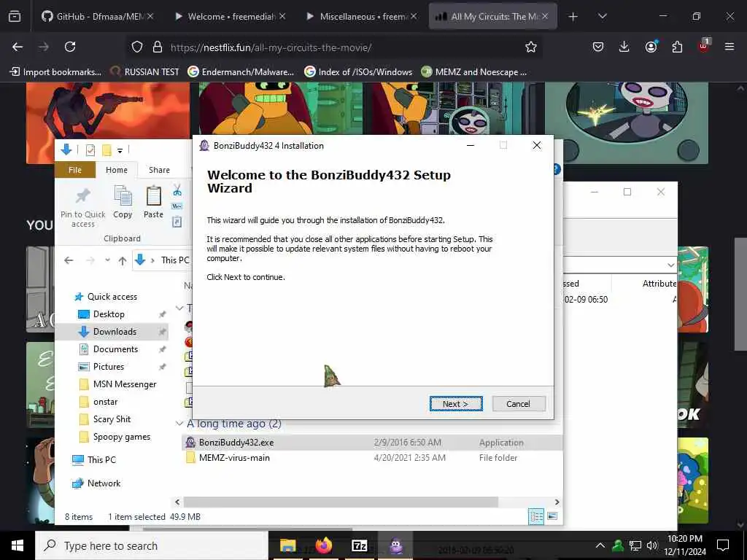The image size is (747, 560).
Task: Open the File tab in Explorer
Action: [75, 170]
